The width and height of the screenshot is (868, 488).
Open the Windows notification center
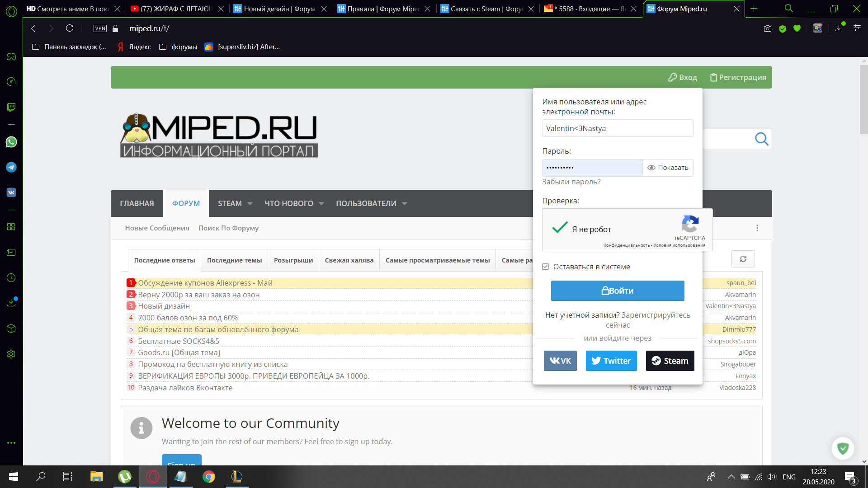pyautogui.click(x=850, y=477)
